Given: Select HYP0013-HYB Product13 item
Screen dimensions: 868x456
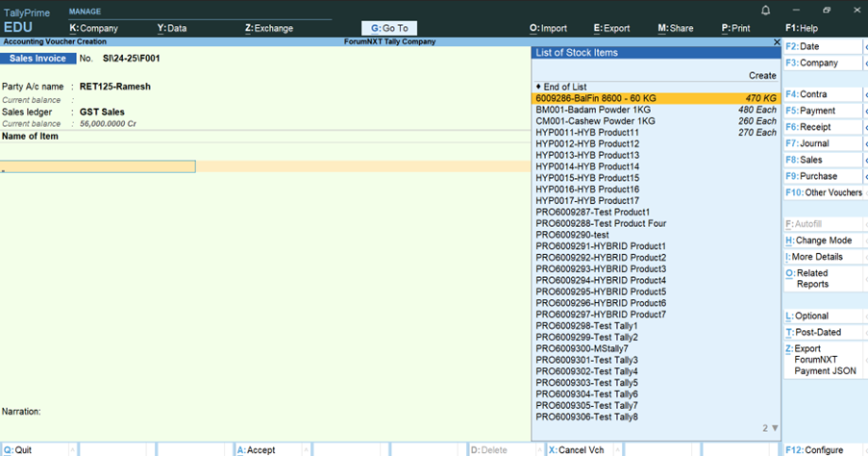Looking at the screenshot, I should [x=656, y=155].
